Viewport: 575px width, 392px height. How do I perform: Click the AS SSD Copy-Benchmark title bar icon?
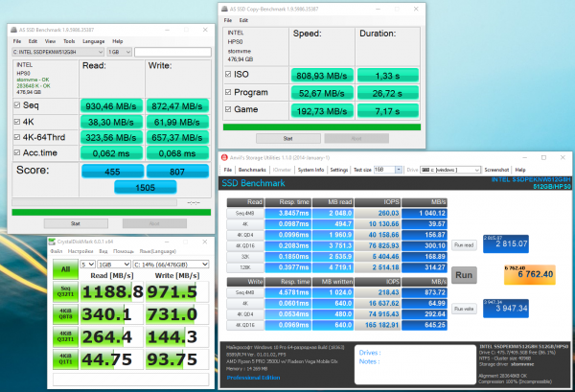tap(224, 9)
